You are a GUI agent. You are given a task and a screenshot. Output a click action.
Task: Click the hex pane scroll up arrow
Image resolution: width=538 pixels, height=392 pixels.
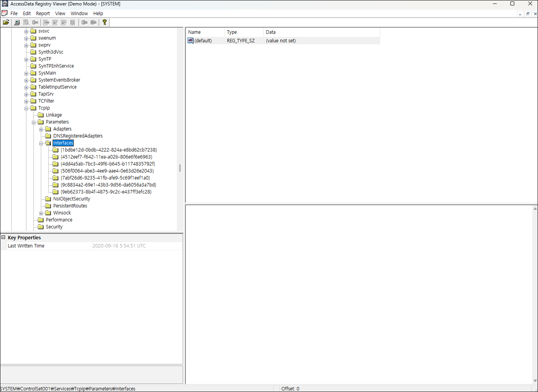click(535, 209)
